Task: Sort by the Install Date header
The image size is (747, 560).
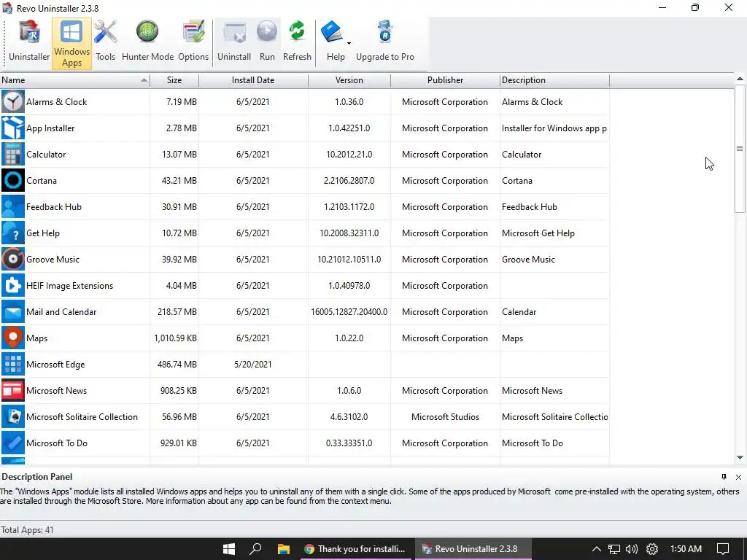Action: pyautogui.click(x=253, y=80)
